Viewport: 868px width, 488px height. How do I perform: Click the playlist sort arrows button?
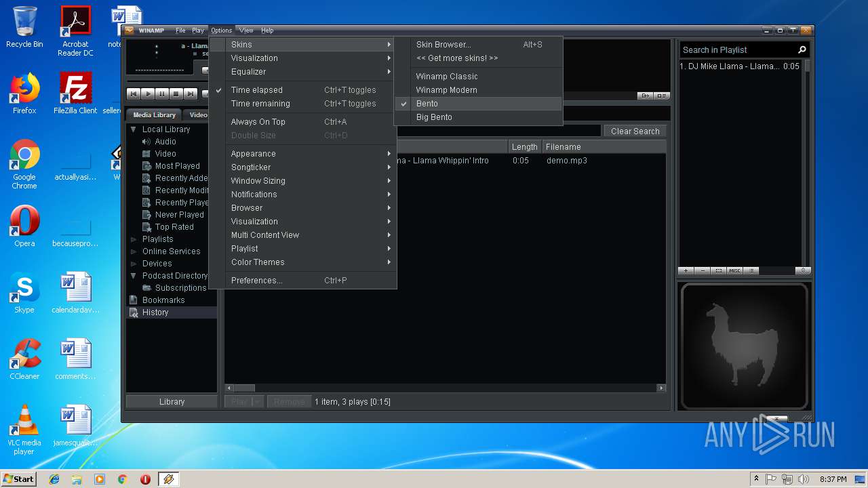click(x=803, y=270)
